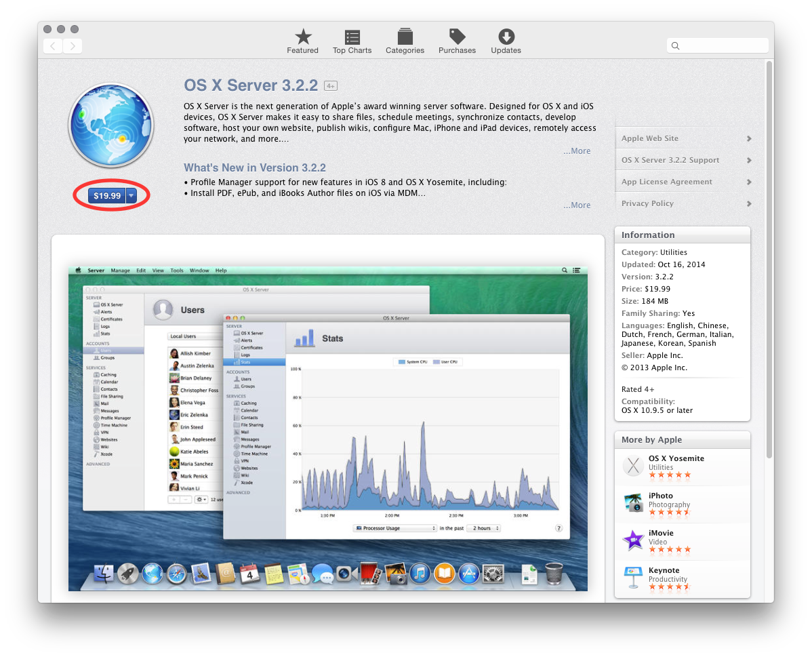Click the Updated: Oct 16, 2014 line
812x657 pixels.
[x=663, y=265]
